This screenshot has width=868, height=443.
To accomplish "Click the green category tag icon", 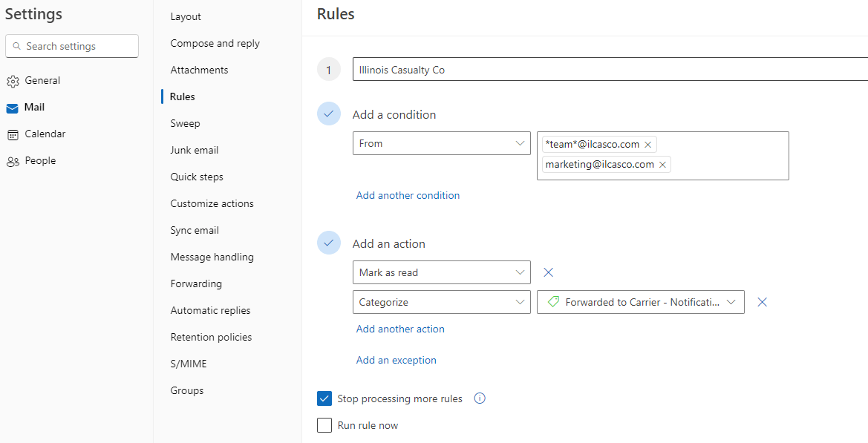I will [553, 302].
